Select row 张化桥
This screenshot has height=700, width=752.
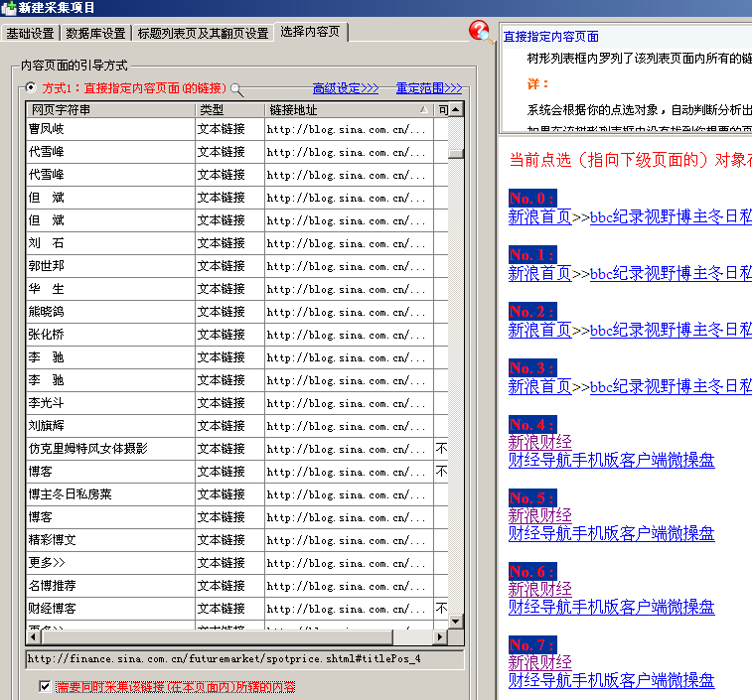237,335
